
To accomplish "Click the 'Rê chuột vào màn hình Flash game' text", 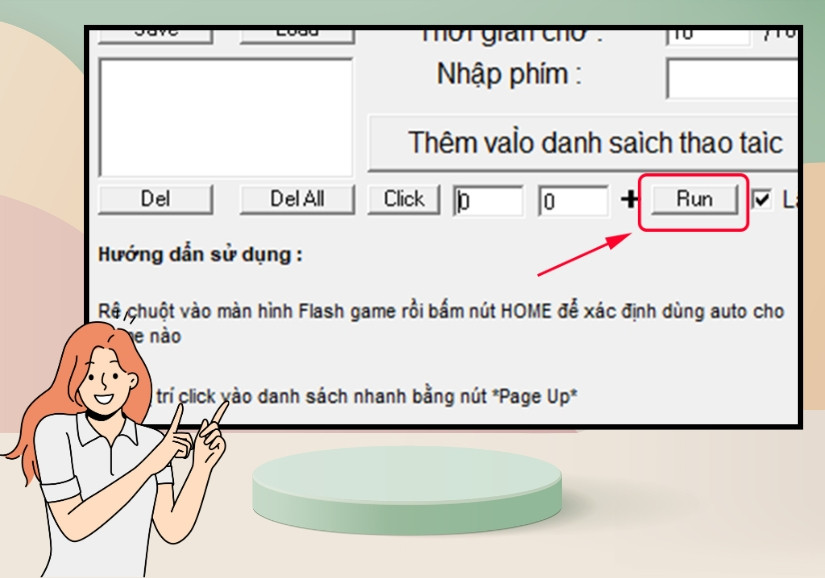I will click(246, 311).
